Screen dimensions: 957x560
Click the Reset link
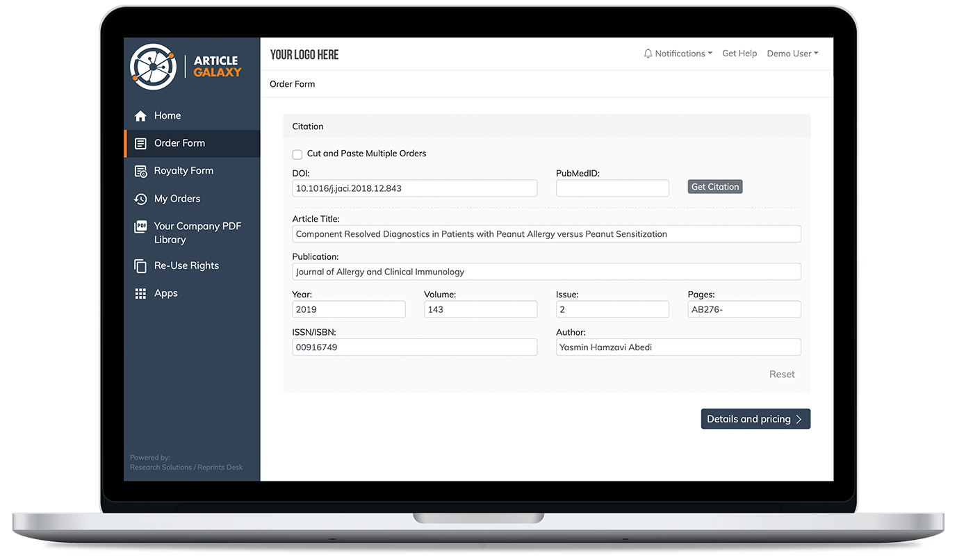pyautogui.click(x=781, y=374)
